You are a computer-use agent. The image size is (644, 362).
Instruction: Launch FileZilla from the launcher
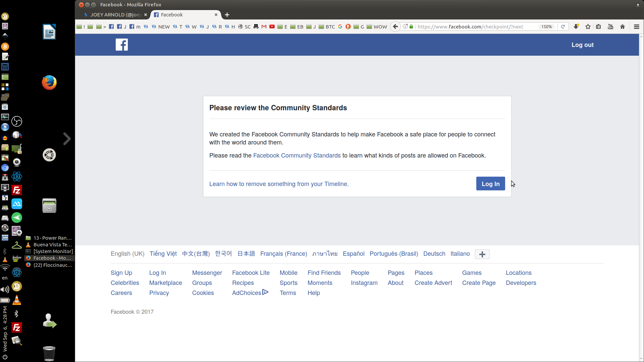[x=17, y=190]
